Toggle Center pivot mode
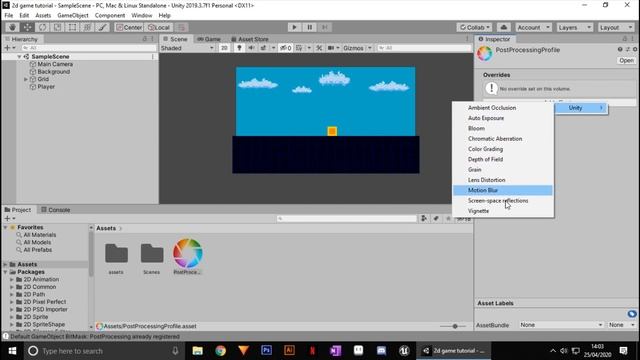The width and height of the screenshot is (640, 360). point(129,27)
